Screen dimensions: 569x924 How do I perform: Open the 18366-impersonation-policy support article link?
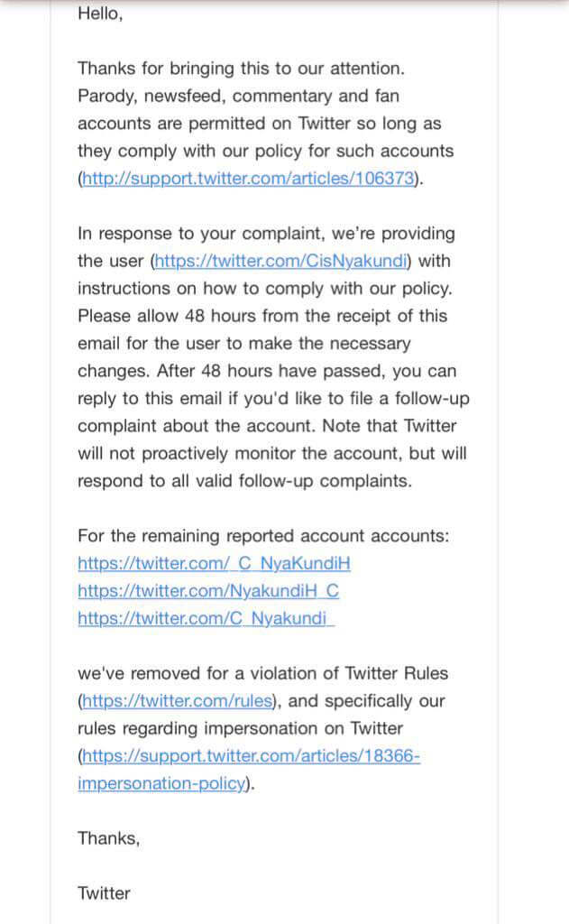pos(249,769)
